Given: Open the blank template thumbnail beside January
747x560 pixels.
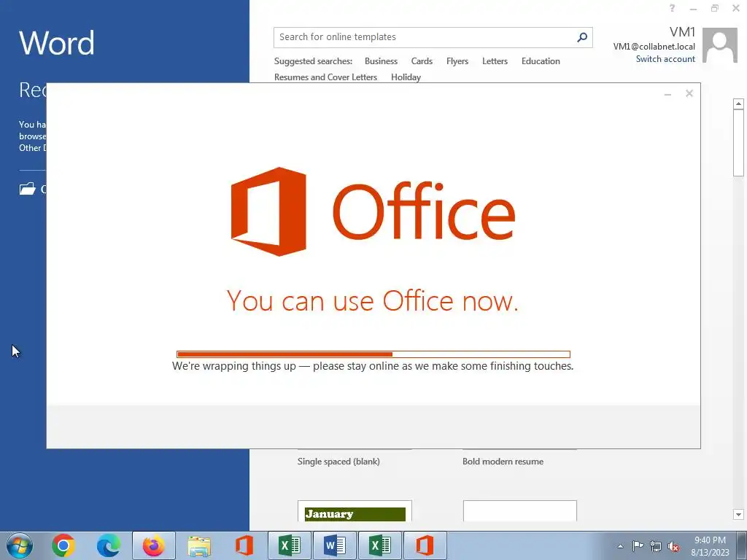Looking at the screenshot, I should point(519,511).
